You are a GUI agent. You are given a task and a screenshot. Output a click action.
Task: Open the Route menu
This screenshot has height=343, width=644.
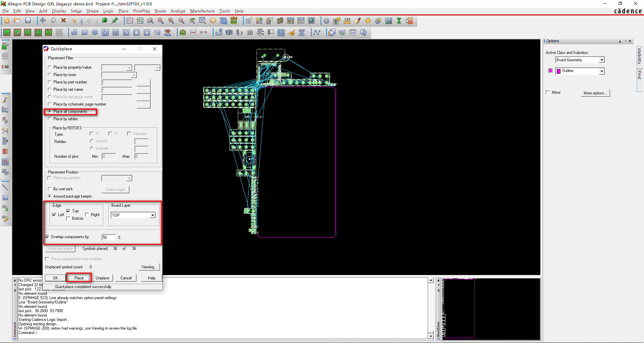click(x=160, y=11)
